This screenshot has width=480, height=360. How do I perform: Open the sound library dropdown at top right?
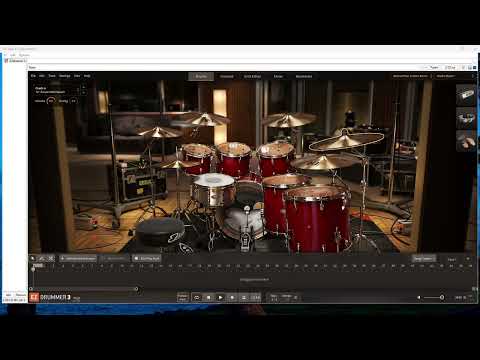(x=412, y=76)
